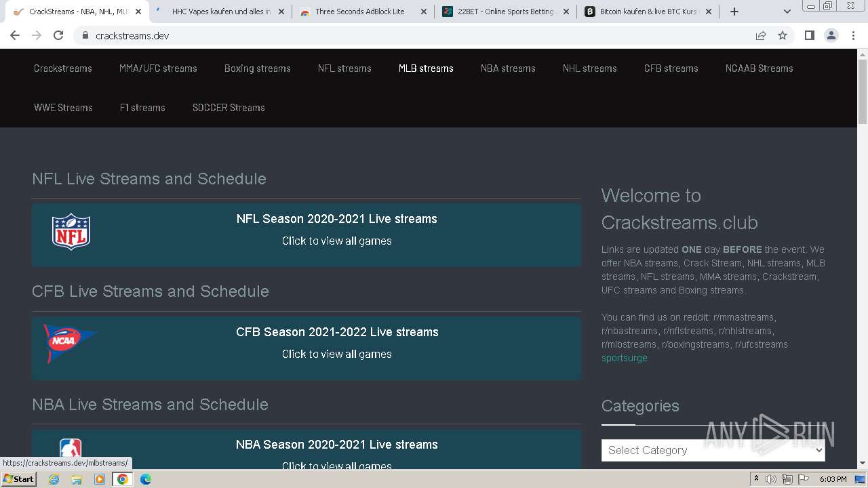This screenshot has width=868, height=488.
Task: Click the volume speaker tray icon
Action: pyautogui.click(x=771, y=479)
